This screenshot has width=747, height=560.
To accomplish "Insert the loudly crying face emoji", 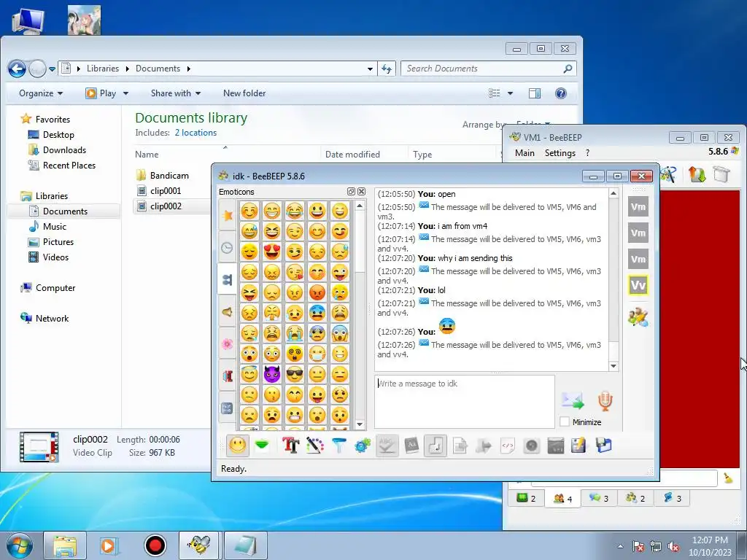I will (x=295, y=333).
